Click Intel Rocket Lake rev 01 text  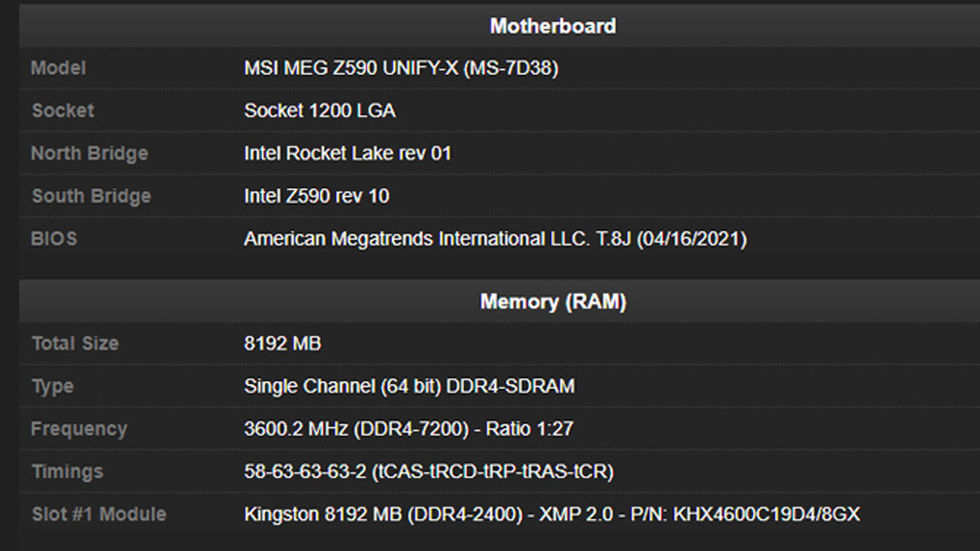click(x=347, y=153)
